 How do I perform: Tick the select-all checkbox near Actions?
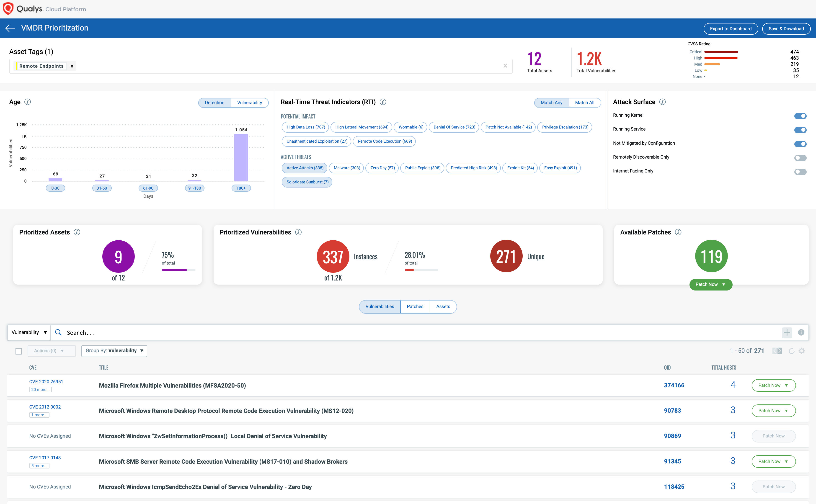[x=19, y=351]
